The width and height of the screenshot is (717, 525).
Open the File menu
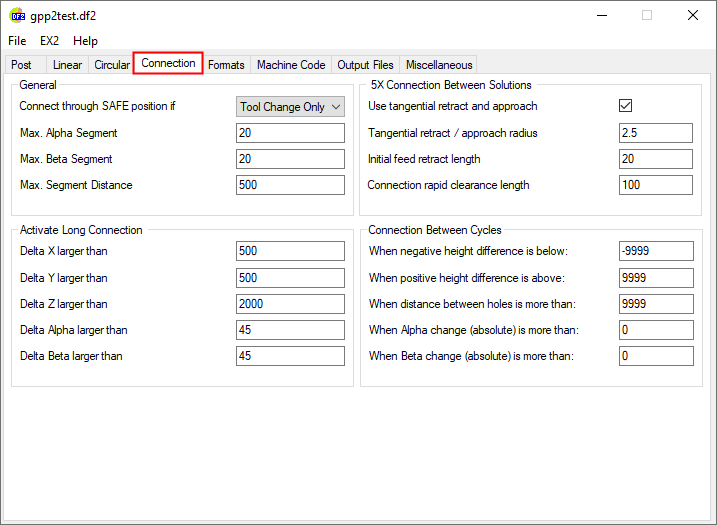[17, 41]
